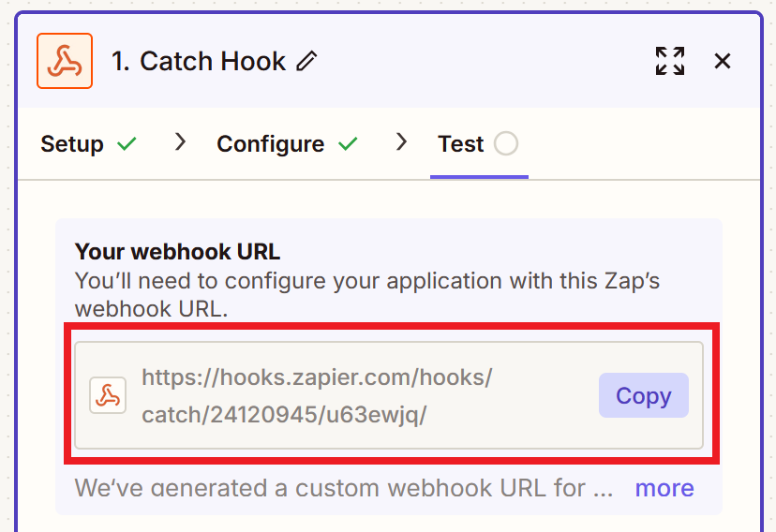Image resolution: width=776 pixels, height=532 pixels.
Task: Click the webhook URL text field
Action: click(x=389, y=395)
